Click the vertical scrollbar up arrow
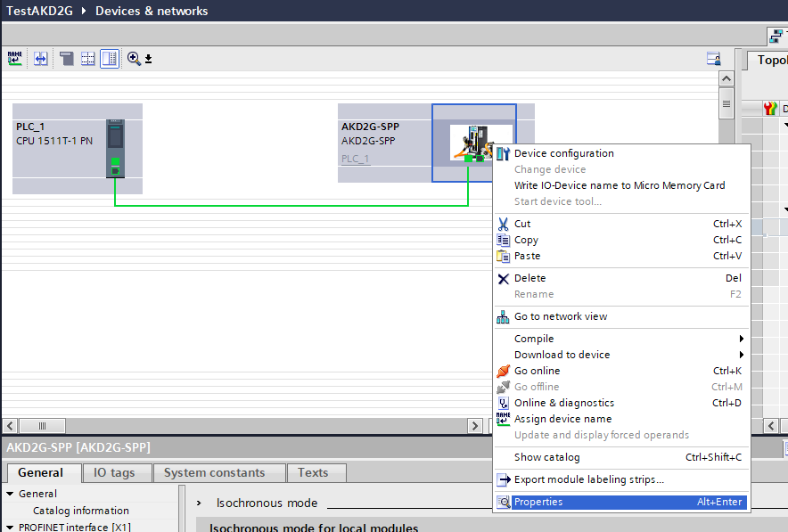The height and width of the screenshot is (532, 788). (x=726, y=78)
